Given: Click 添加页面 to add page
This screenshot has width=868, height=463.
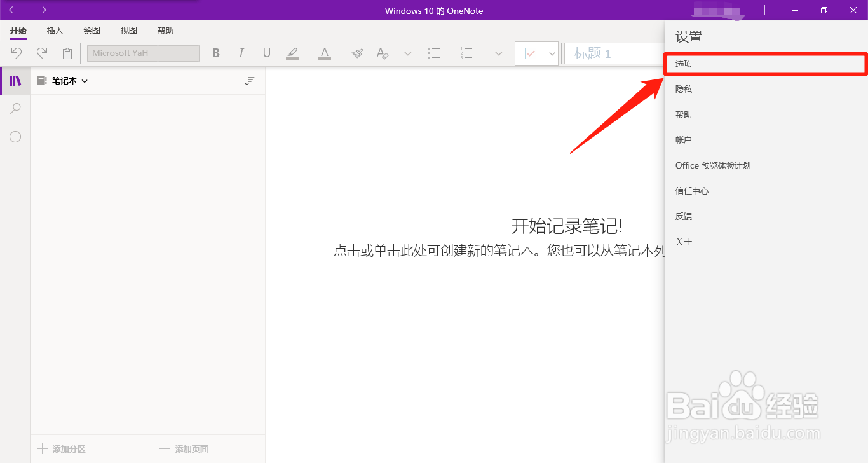Looking at the screenshot, I should click(184, 449).
